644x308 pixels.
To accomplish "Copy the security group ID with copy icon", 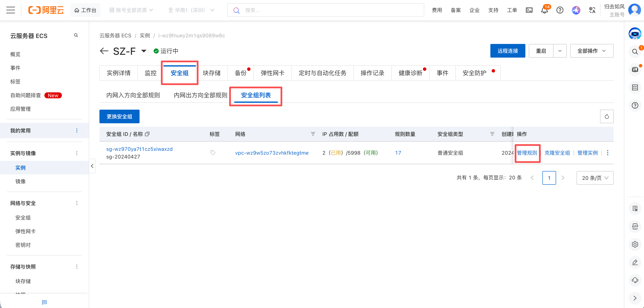I will pyautogui.click(x=147, y=134).
